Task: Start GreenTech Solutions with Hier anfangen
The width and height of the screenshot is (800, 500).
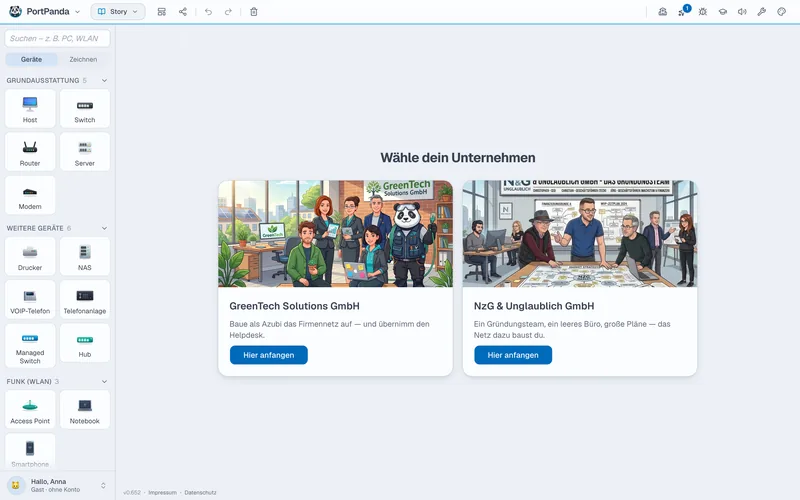Action: [268, 355]
